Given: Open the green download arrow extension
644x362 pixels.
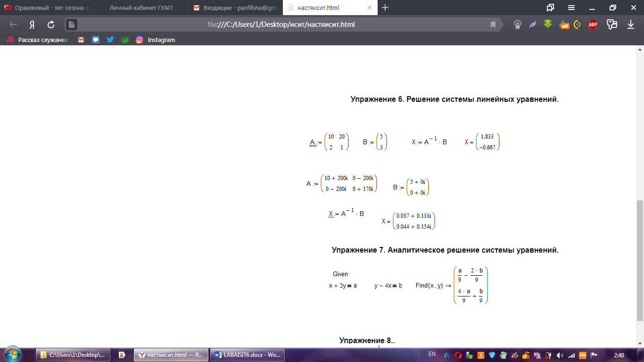Looking at the screenshot, I should pyautogui.click(x=547, y=24).
